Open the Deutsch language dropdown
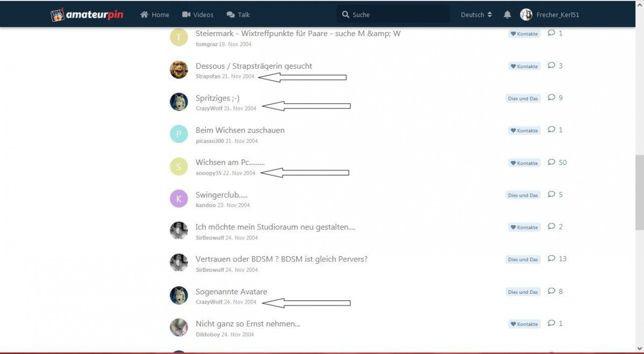Screen dimensions: 644x354 pos(476,15)
